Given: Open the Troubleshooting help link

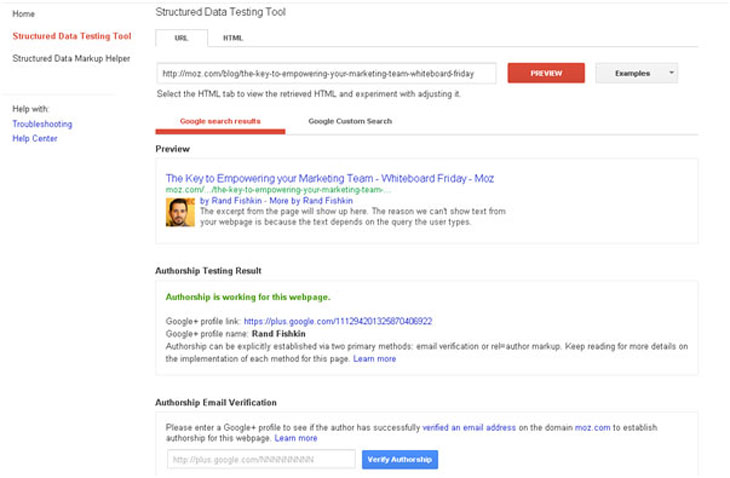Looking at the screenshot, I should [x=42, y=124].
